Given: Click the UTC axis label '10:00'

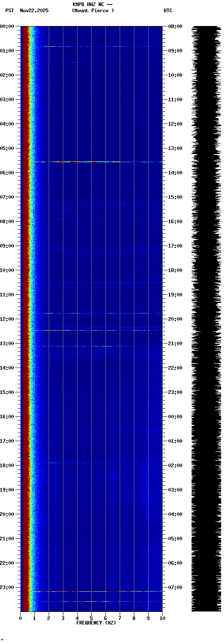Looking at the screenshot, I should (175, 75).
